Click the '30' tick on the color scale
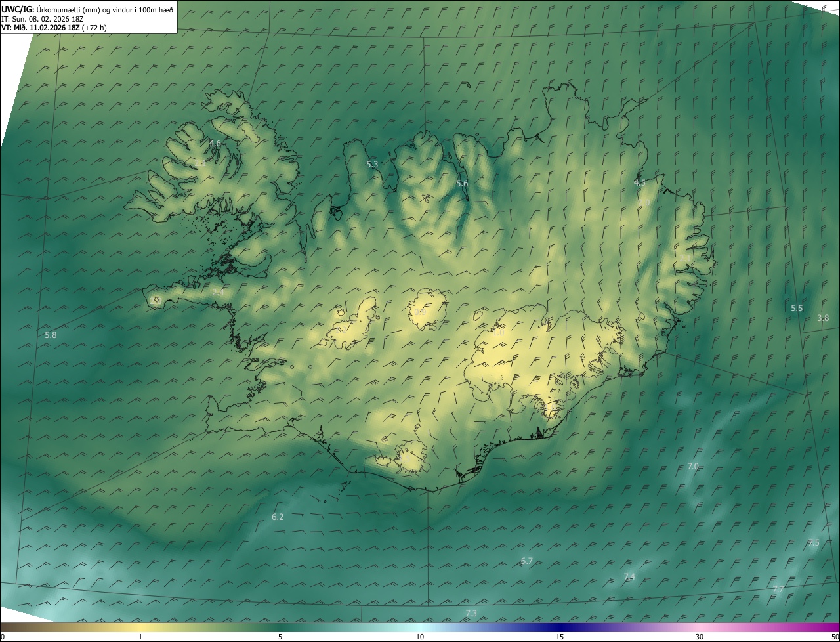 [x=700, y=637]
